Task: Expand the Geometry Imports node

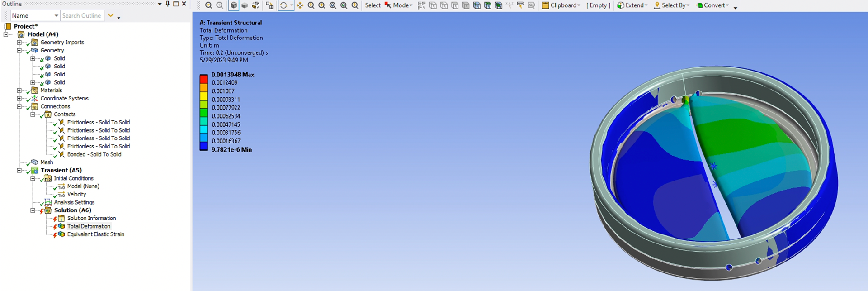Action: click(19, 43)
